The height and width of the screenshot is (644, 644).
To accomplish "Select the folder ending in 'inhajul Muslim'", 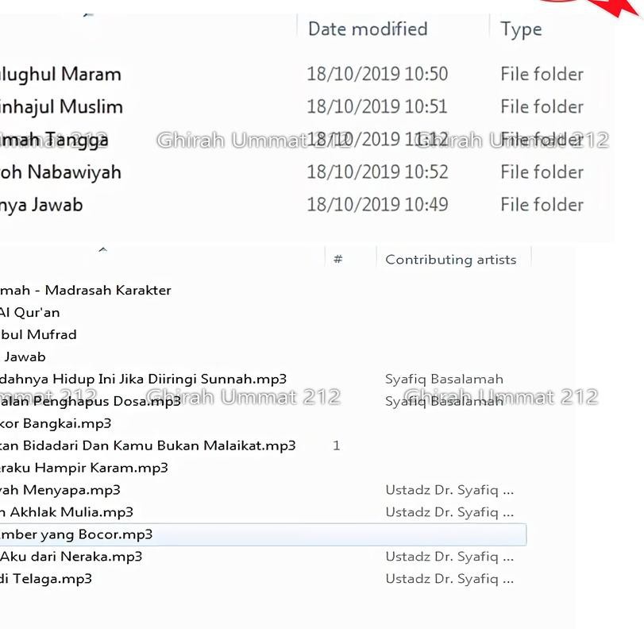I will [x=61, y=106].
